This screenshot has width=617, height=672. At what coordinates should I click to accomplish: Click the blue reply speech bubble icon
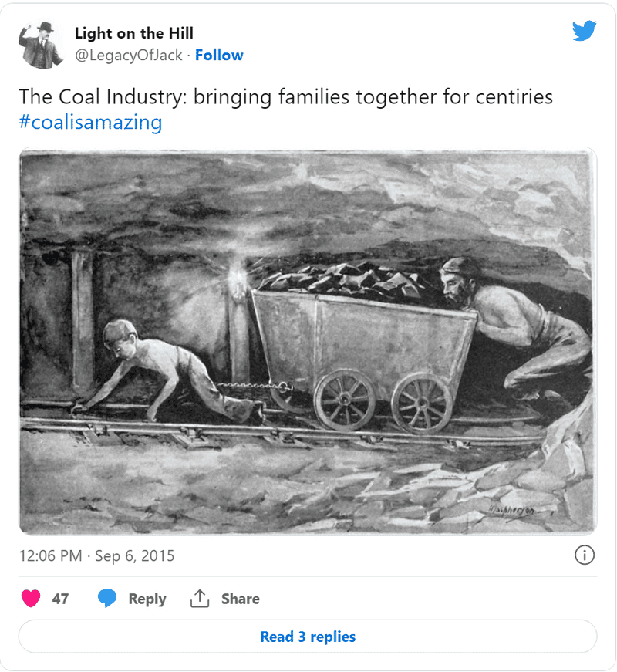(x=107, y=598)
